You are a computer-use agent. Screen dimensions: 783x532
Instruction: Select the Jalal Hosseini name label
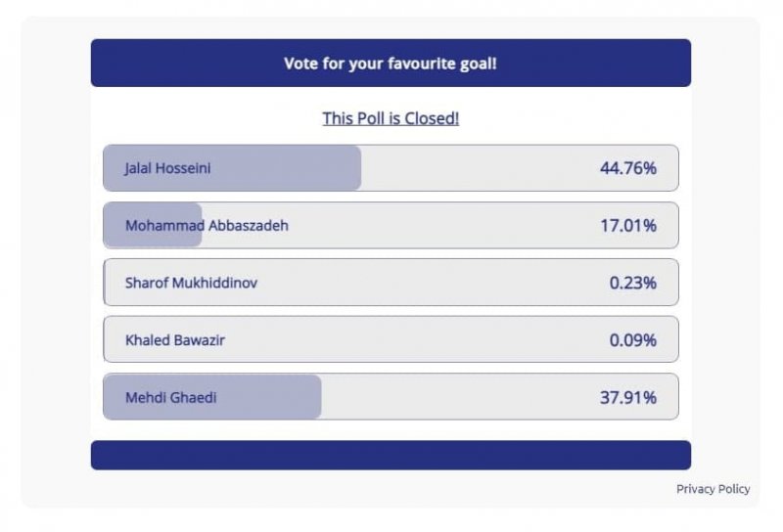(x=167, y=168)
